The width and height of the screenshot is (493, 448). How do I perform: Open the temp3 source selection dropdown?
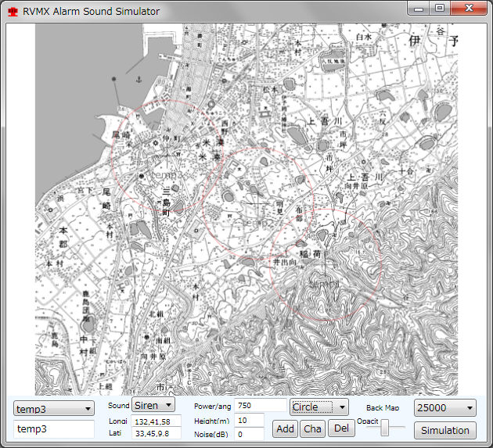pos(54,408)
